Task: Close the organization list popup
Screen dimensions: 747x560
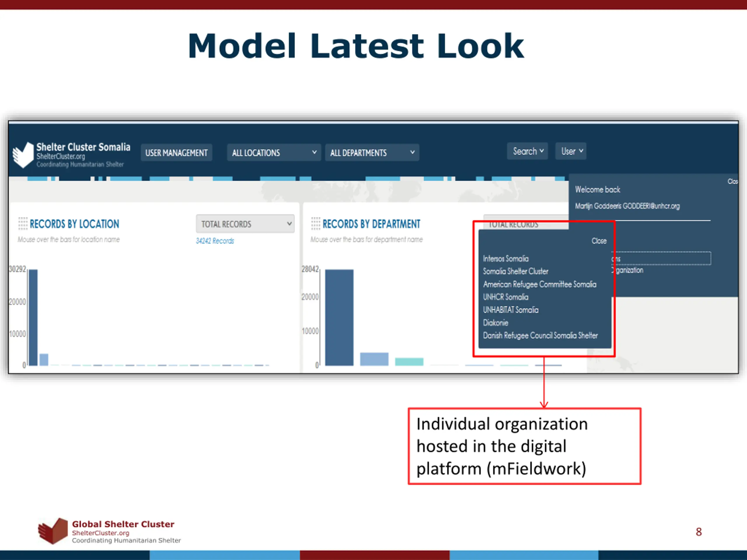Action: (x=599, y=241)
